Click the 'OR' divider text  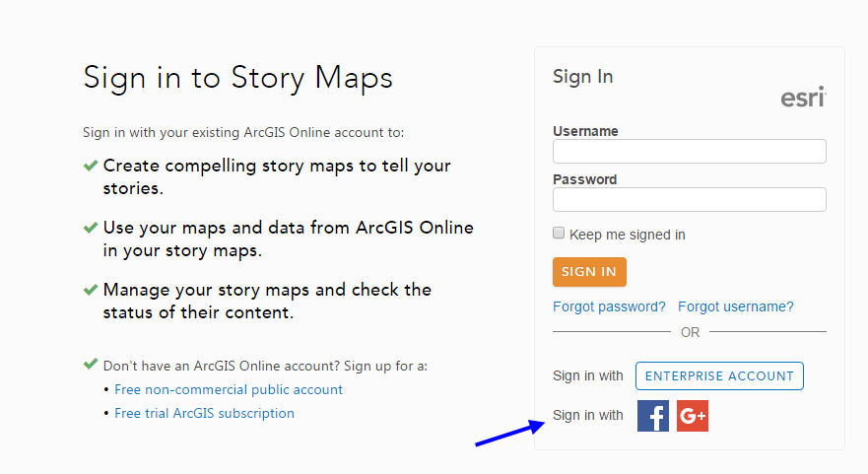(690, 332)
